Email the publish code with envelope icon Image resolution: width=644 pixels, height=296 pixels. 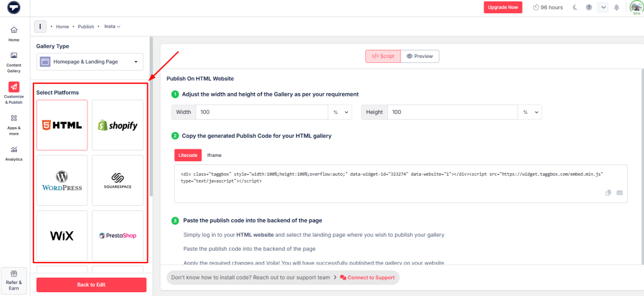pos(619,193)
